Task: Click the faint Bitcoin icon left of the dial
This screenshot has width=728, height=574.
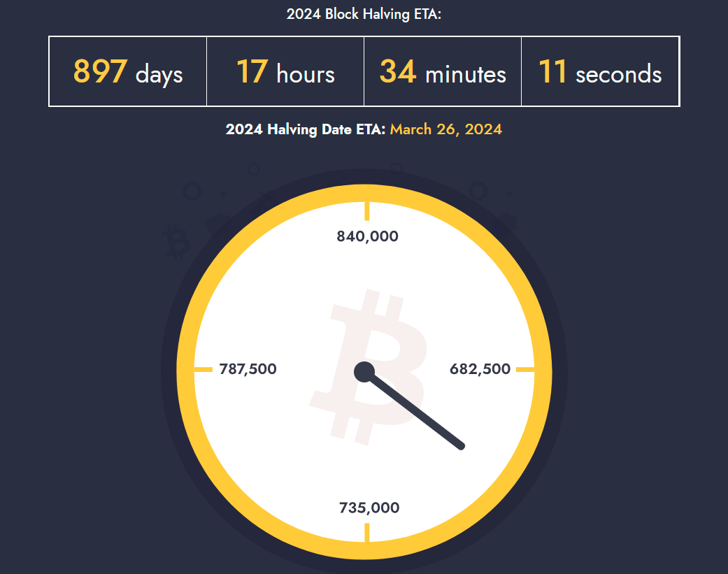Action: click(176, 242)
